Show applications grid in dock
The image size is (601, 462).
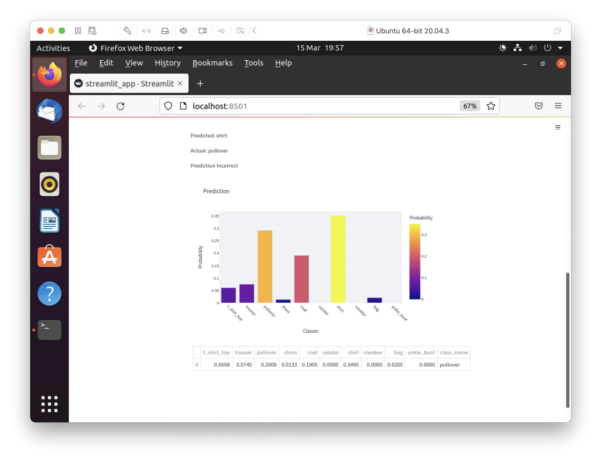pyautogui.click(x=49, y=404)
